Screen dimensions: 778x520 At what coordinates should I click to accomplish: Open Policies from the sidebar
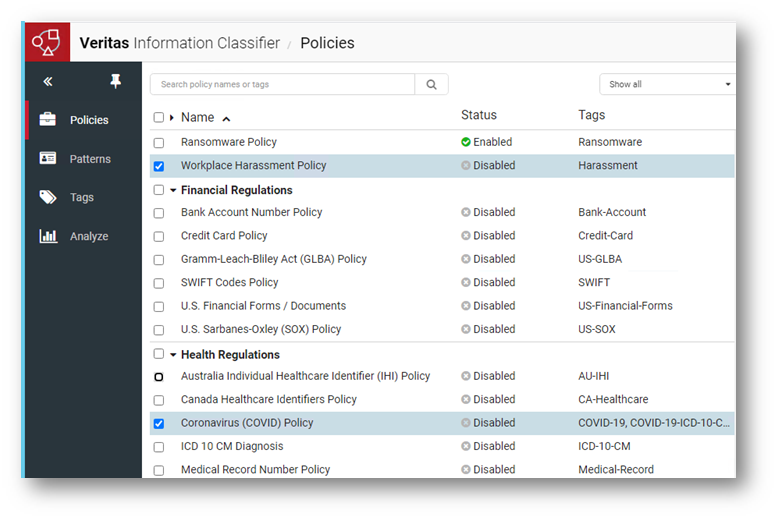pos(89,120)
